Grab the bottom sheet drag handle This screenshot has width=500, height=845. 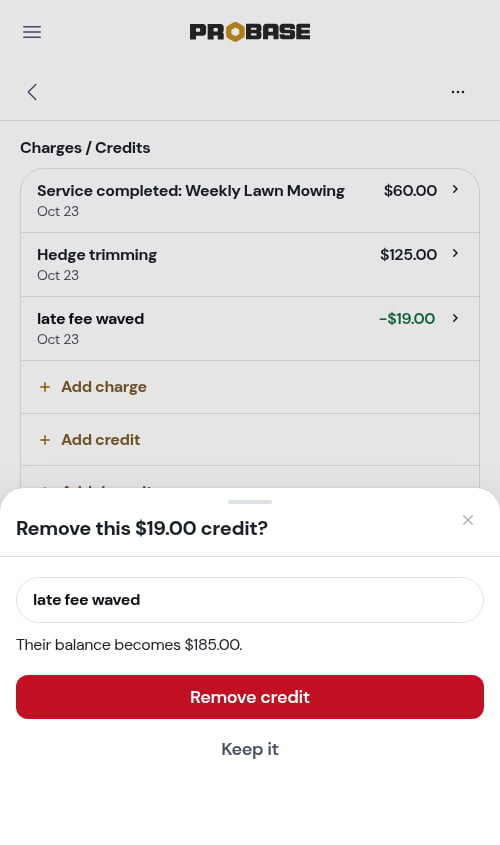250,502
